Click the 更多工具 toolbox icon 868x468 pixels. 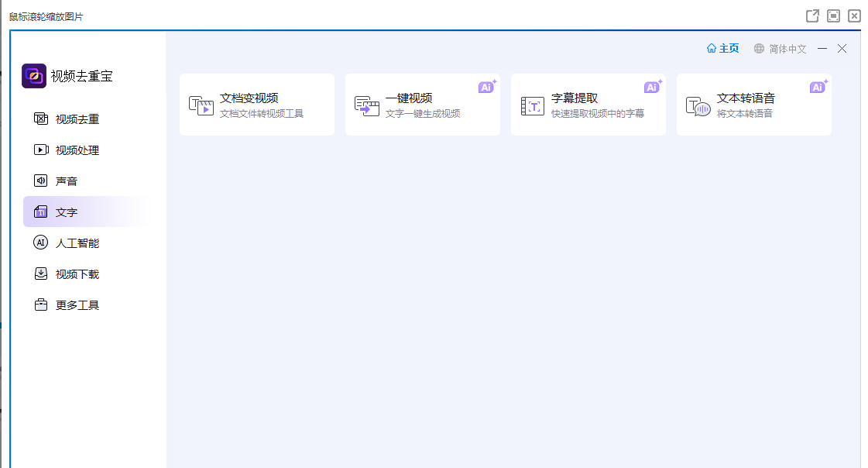[x=41, y=305]
